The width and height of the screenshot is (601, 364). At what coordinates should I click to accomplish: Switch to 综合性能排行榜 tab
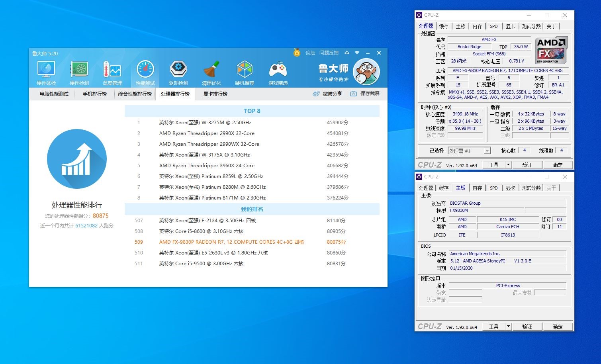pyautogui.click(x=135, y=94)
